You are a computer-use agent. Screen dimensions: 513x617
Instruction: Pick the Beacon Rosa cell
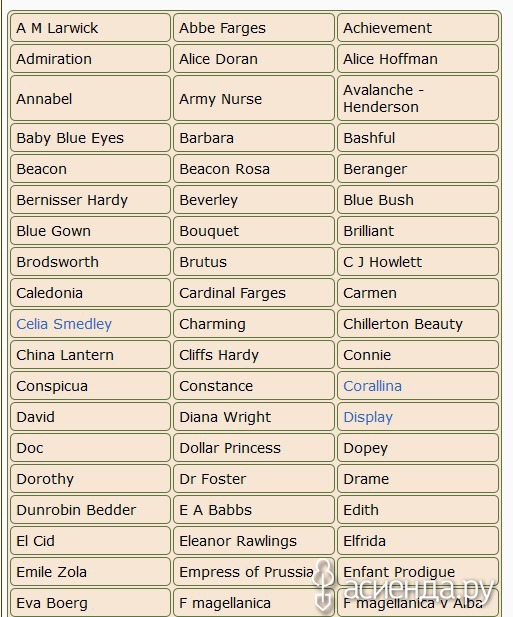(x=254, y=169)
